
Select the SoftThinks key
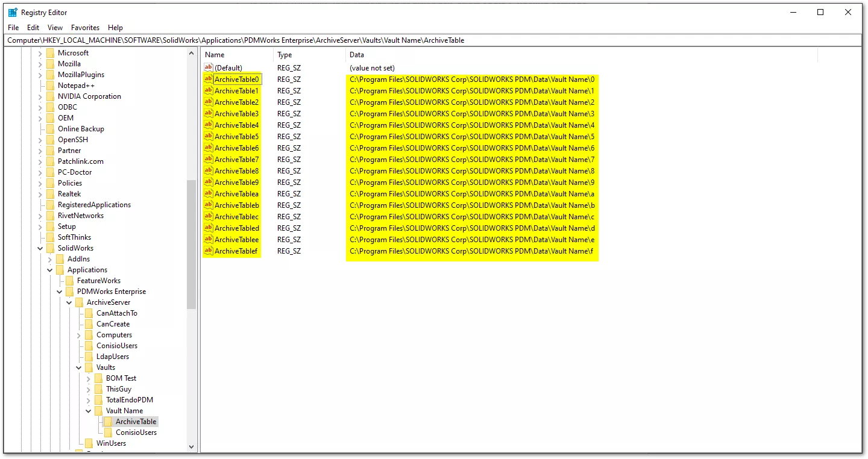point(74,237)
